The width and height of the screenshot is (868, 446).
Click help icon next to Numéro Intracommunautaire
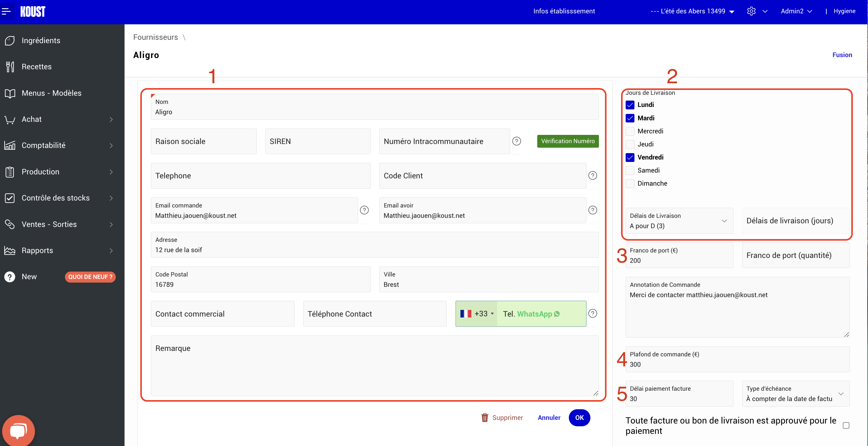517,141
